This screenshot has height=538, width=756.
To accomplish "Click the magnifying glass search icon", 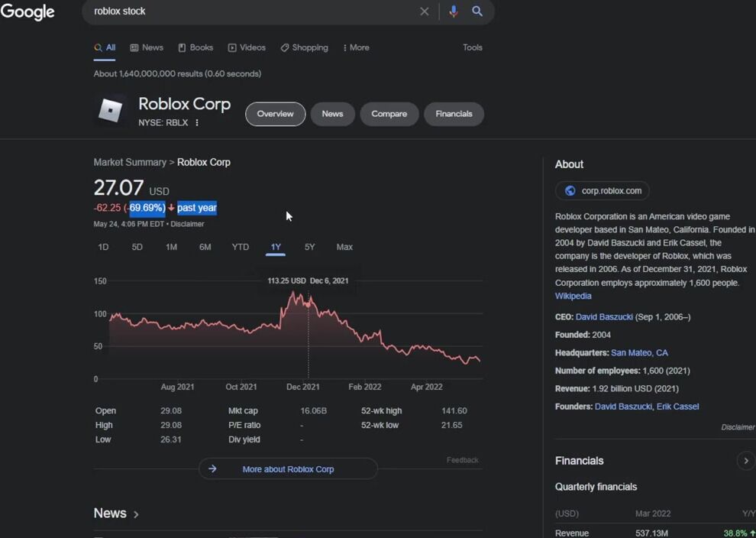I will [x=477, y=11].
